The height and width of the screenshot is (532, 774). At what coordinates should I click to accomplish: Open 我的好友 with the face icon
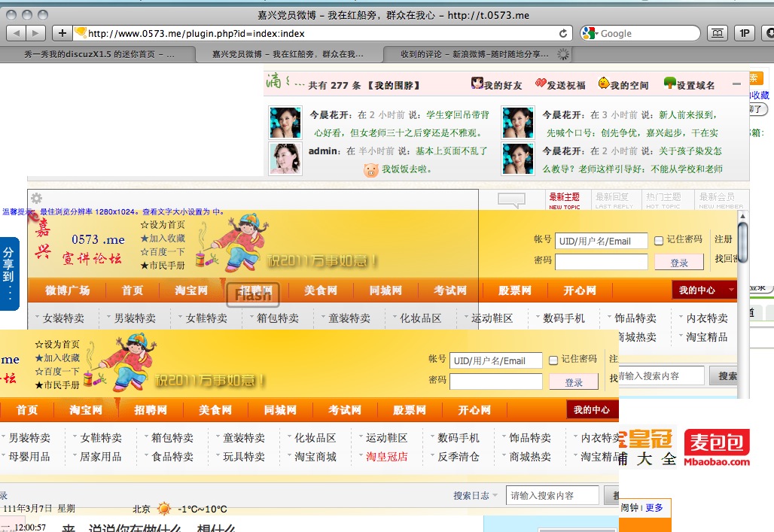477,83
